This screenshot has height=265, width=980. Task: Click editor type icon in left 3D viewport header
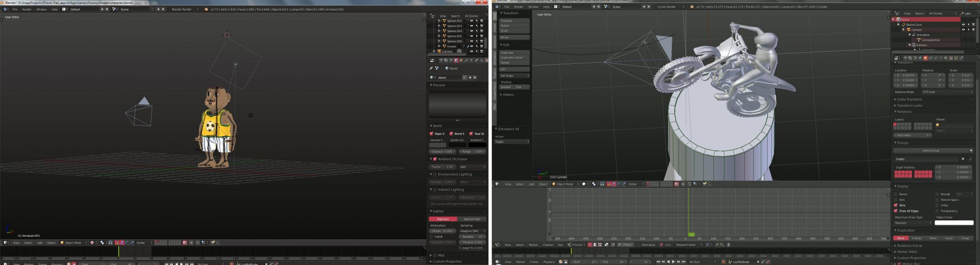(x=6, y=242)
